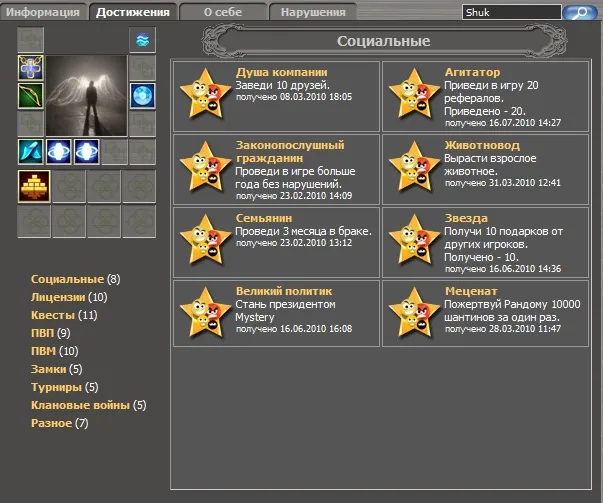The image size is (603, 503).
Task: Click the text Приведено - 20
Action: [x=485, y=112]
